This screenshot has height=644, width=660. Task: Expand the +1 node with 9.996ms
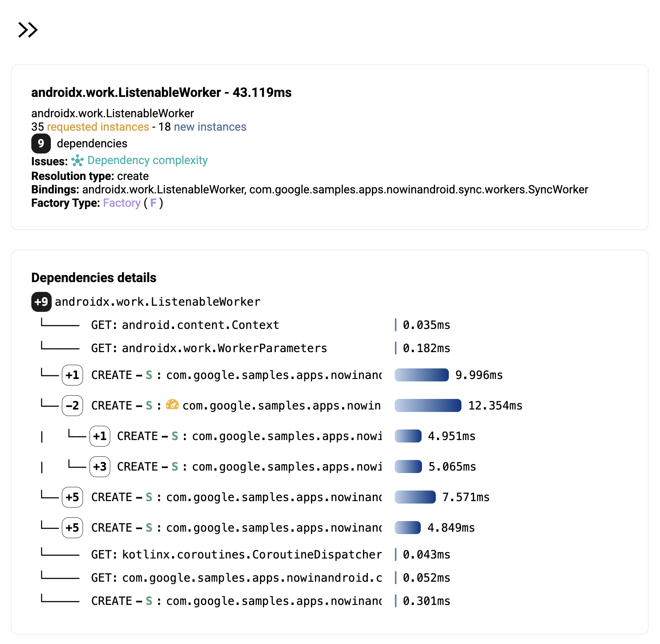point(72,375)
